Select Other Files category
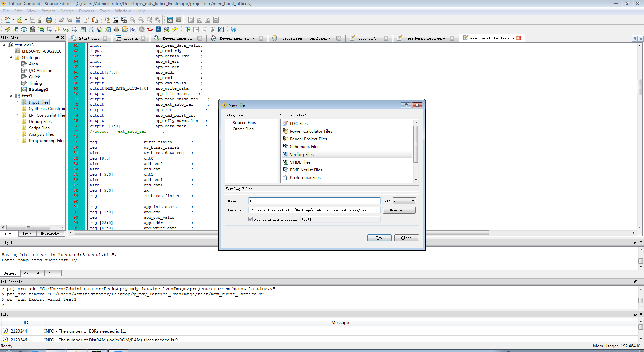The image size is (644, 352). tap(243, 129)
